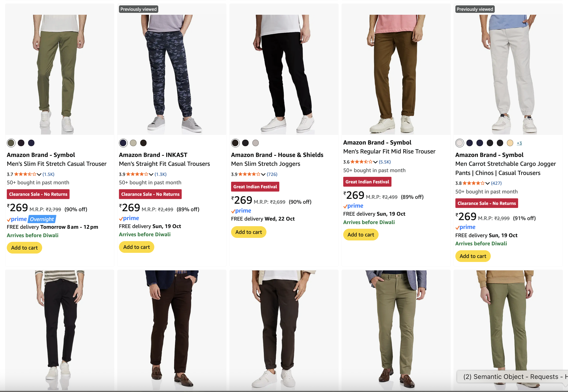This screenshot has width=568, height=392.
Task: Click the Men's Straight Fit Casual Trouser title
Action: pos(164,164)
